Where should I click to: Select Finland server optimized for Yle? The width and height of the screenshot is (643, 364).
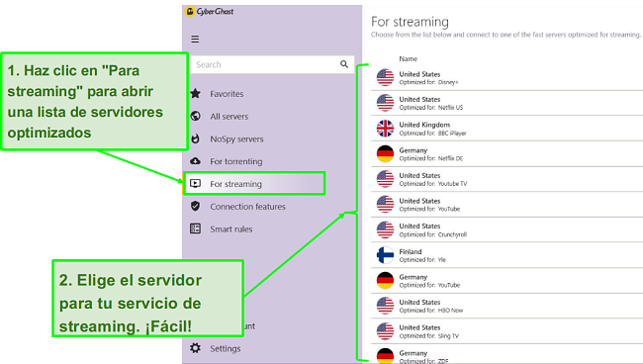click(x=507, y=255)
